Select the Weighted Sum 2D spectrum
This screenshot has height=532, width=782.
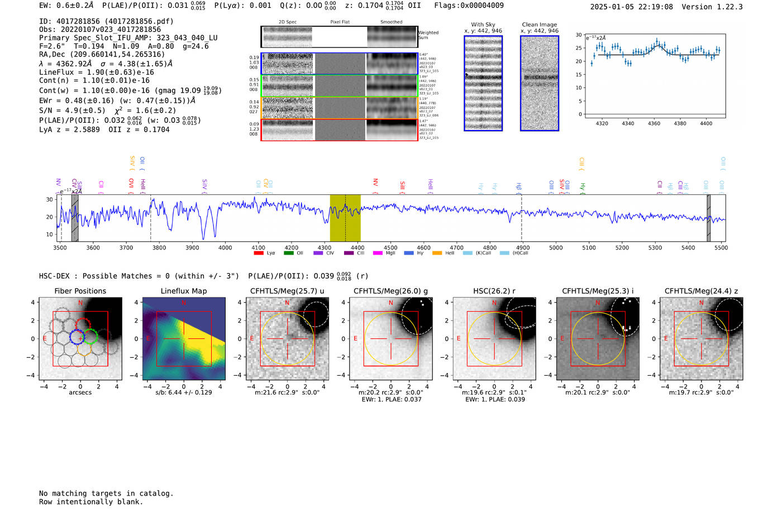pos(339,37)
